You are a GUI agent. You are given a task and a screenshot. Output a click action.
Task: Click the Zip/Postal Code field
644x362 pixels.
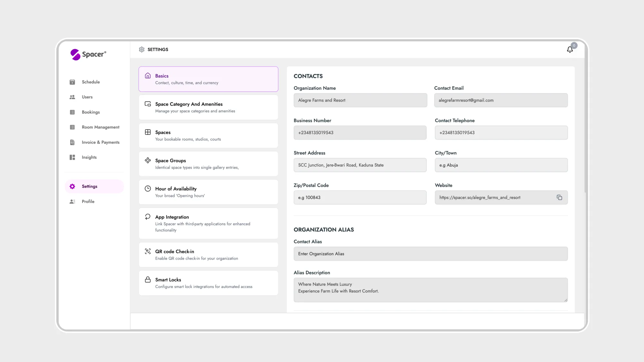pyautogui.click(x=360, y=198)
